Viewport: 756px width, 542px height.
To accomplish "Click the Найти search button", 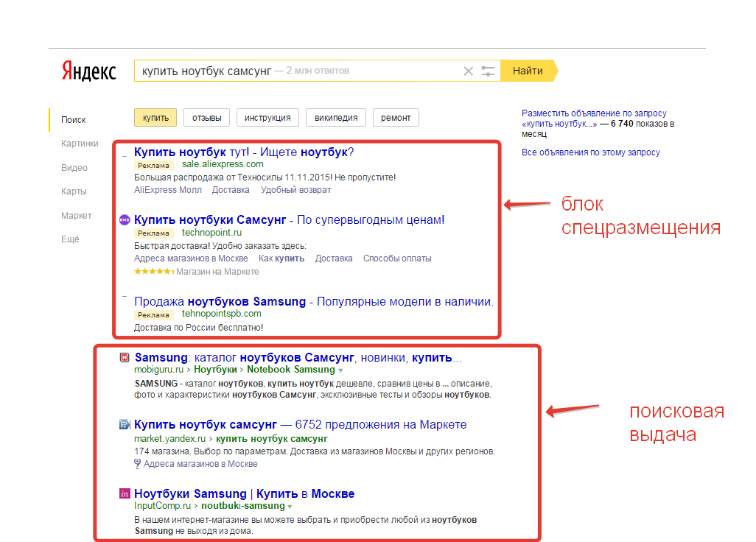I will coord(529,71).
